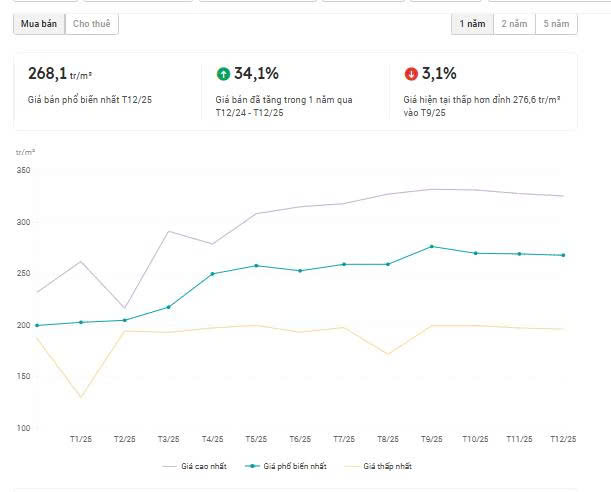
Task: Select the 1 năm time range
Action: [472, 24]
